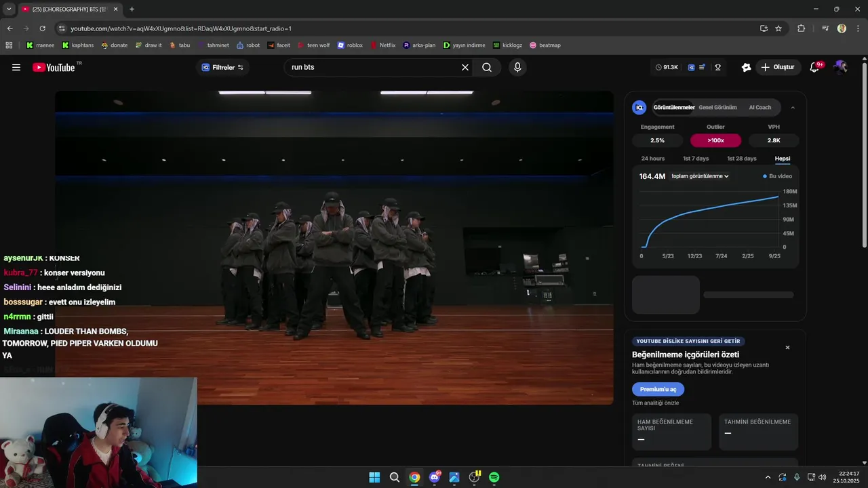Image resolution: width=868 pixels, height=488 pixels.
Task: Open the taskbar volume control
Action: (823, 477)
